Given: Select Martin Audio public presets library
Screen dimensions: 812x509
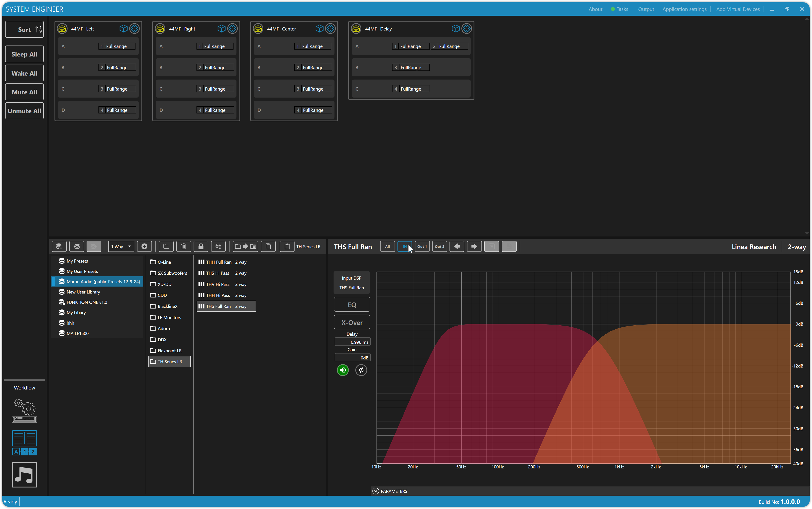Looking at the screenshot, I should 97,281.
